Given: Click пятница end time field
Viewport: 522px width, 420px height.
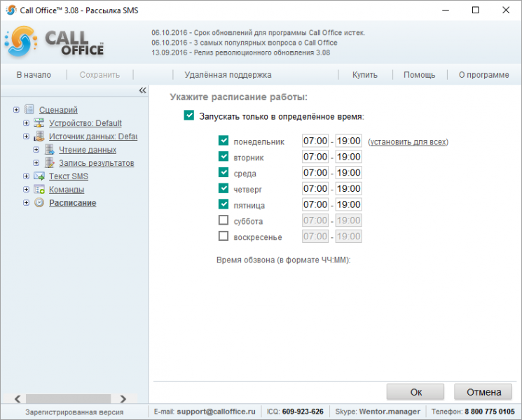Looking at the screenshot, I should pyautogui.click(x=348, y=204).
